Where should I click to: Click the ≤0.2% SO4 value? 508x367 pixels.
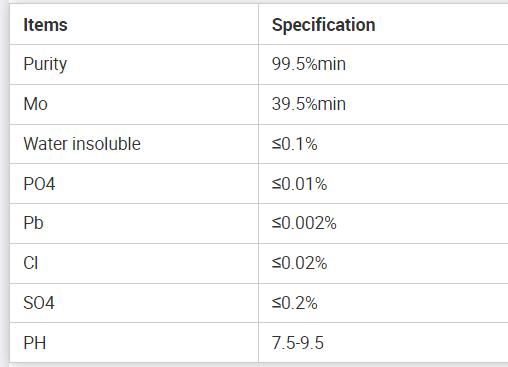point(294,303)
